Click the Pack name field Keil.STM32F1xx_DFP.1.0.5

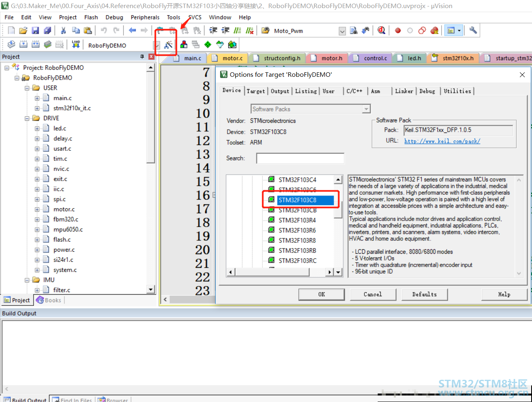(x=458, y=130)
